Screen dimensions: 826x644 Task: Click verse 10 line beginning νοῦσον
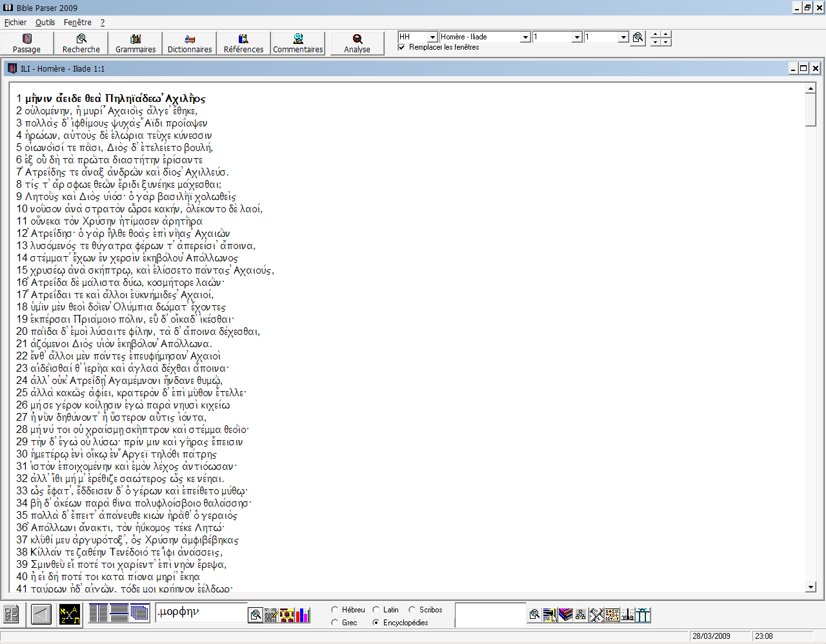[x=139, y=209]
